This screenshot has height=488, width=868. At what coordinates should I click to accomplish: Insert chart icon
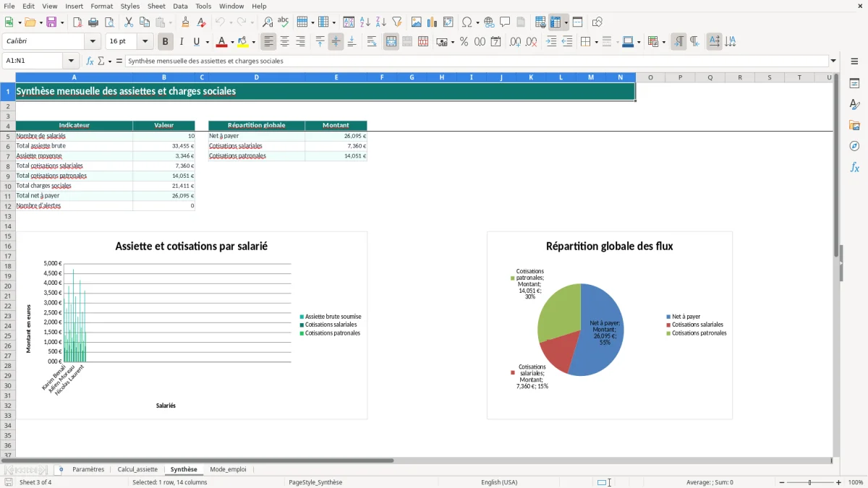(x=433, y=22)
